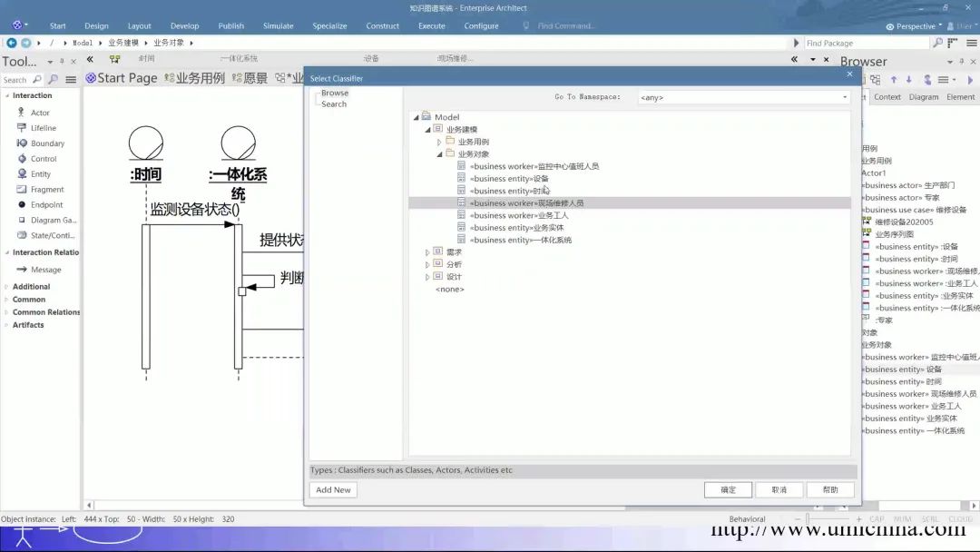Click the Add New button
Screen dimensions: 980x552
point(333,489)
